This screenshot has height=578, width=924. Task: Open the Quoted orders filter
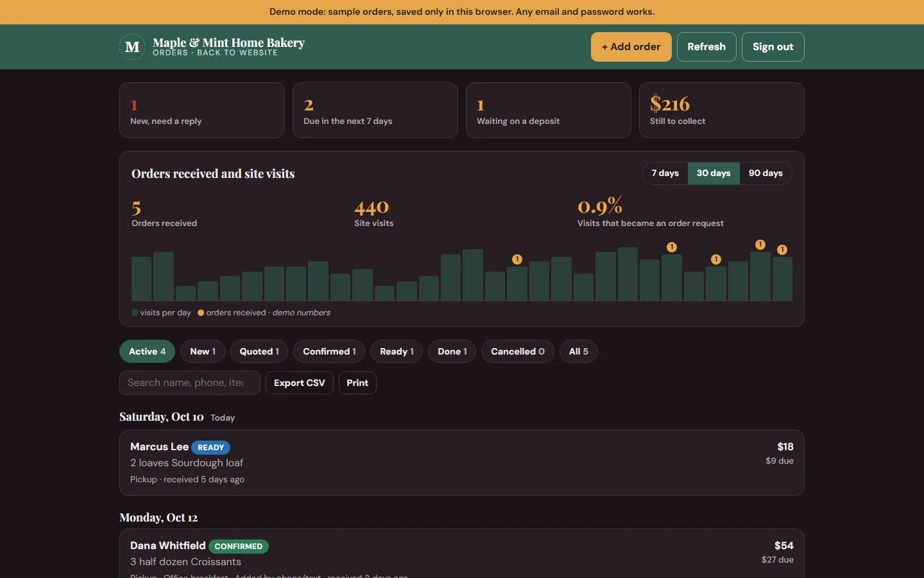tap(259, 351)
